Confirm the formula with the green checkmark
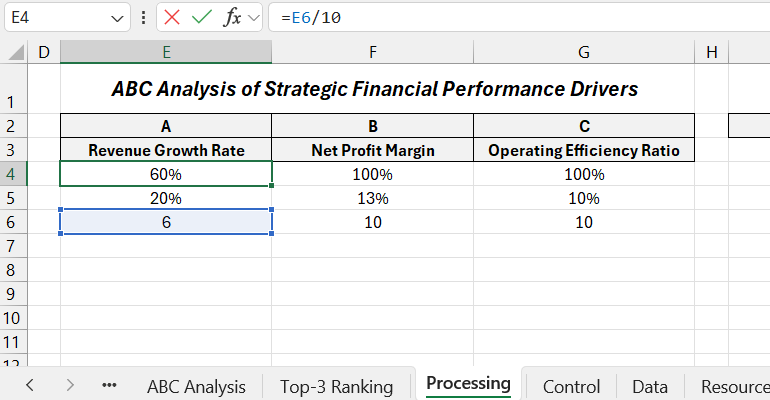 pyautogui.click(x=202, y=18)
